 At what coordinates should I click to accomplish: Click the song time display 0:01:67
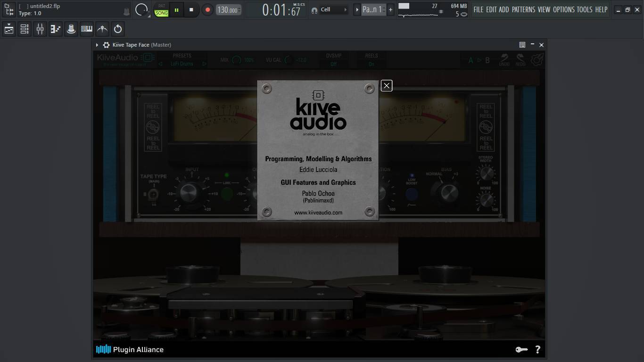point(281,10)
